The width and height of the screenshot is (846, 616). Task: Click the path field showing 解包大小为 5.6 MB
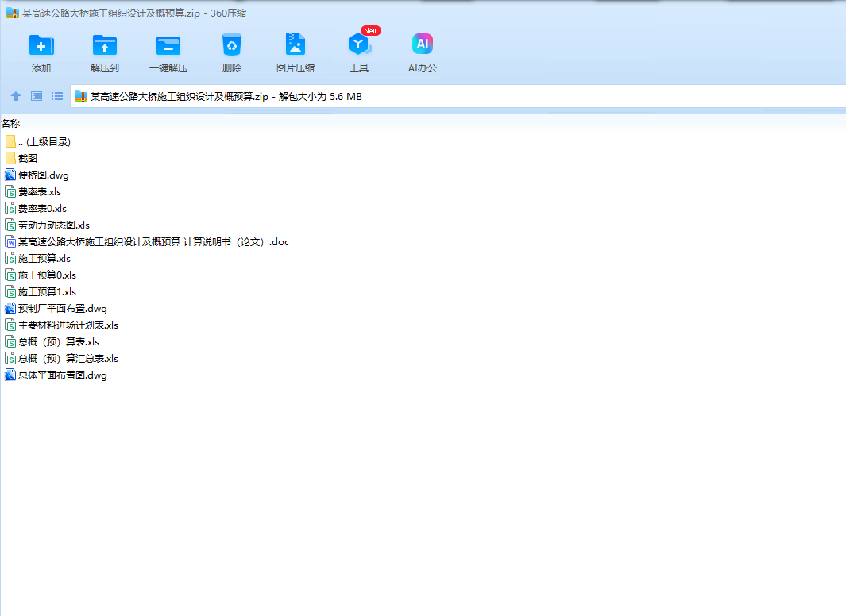[458, 97]
